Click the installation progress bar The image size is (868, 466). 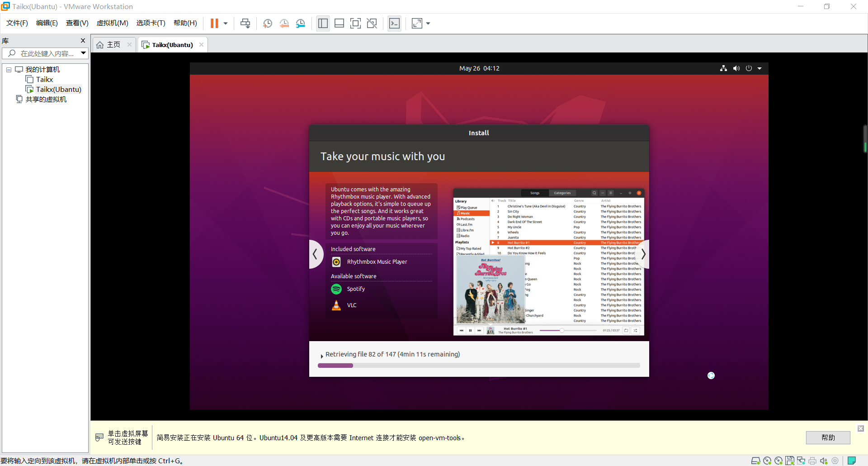point(479,365)
